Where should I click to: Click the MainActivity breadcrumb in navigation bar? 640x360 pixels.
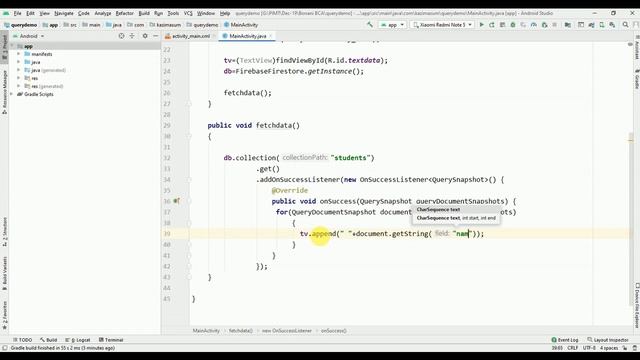(x=241, y=25)
